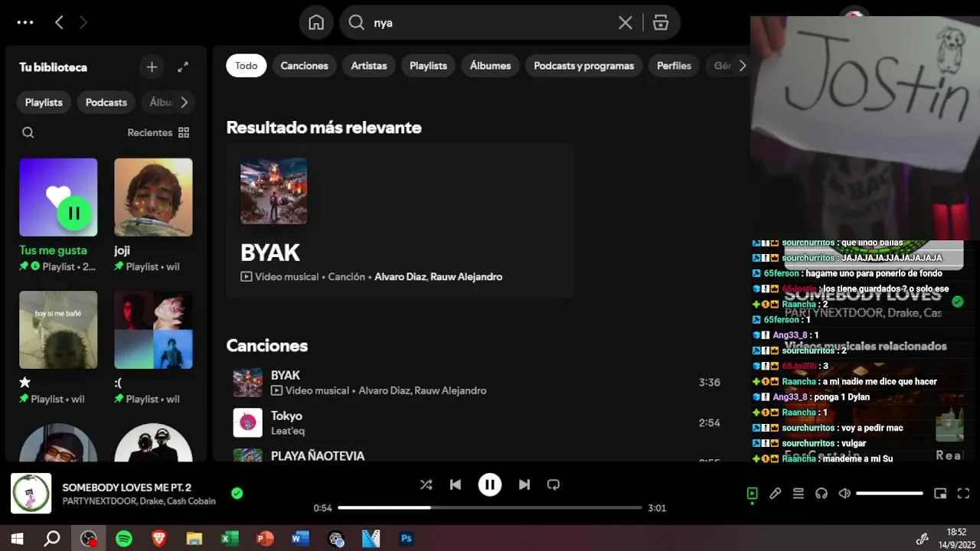The image size is (980, 551).
Task: Open Excel from the taskbar
Action: [230, 539]
